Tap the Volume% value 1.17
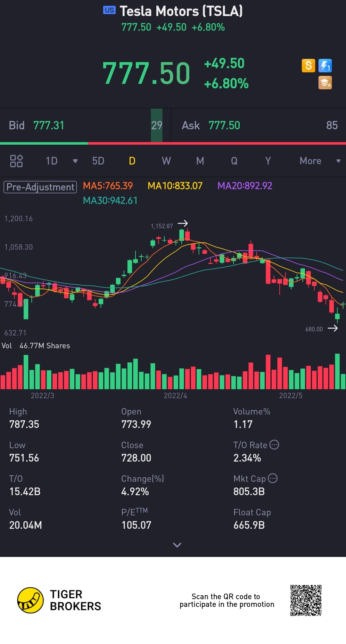The image size is (346, 644). pos(243,424)
